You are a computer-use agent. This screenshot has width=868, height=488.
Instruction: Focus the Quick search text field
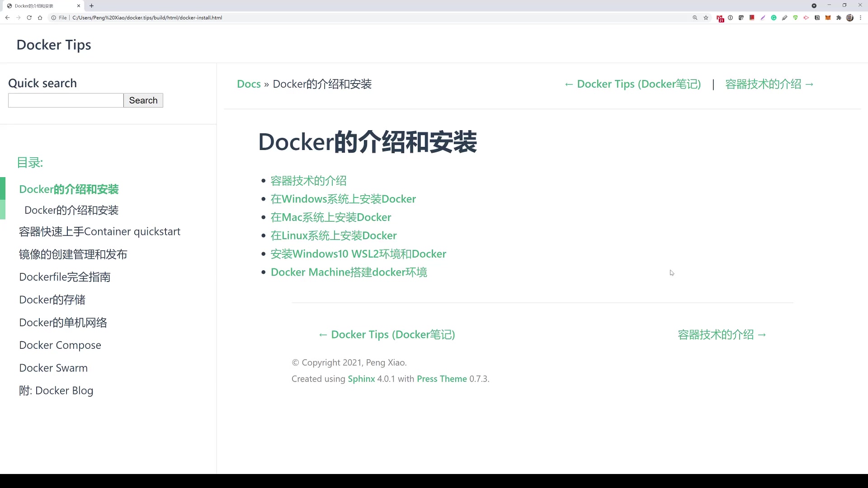66,100
